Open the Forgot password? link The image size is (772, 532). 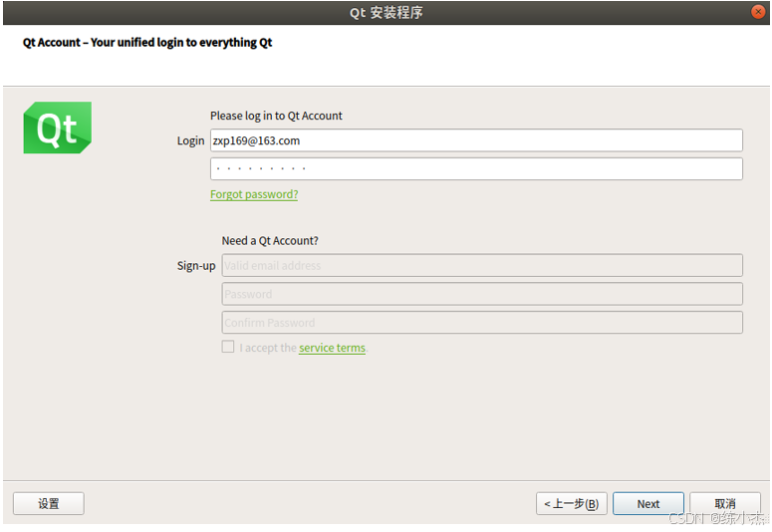(x=254, y=194)
